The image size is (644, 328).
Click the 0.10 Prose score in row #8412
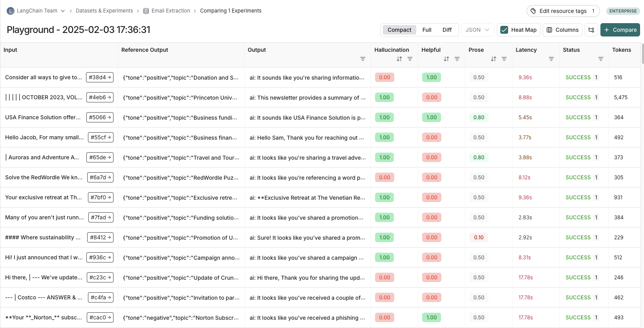479,237
